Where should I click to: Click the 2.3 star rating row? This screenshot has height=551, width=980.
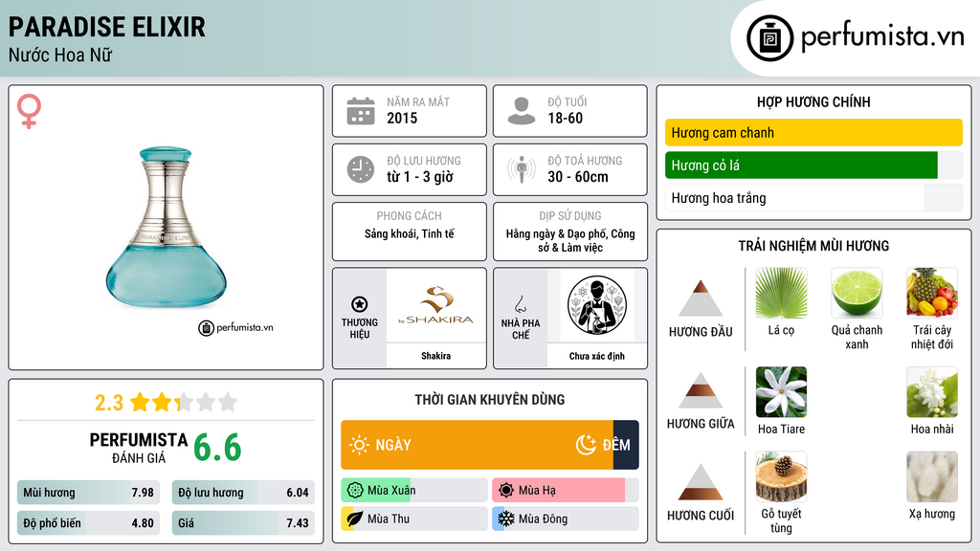point(166,403)
